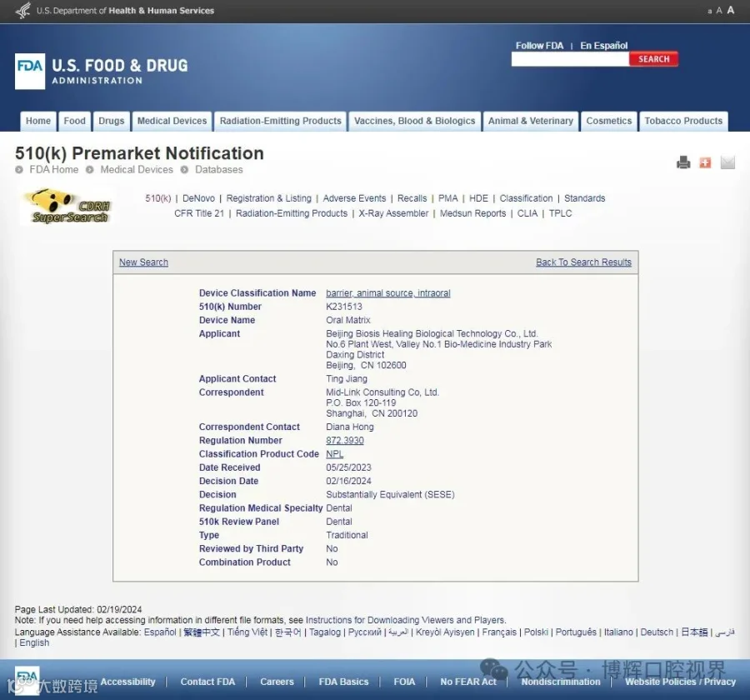Click 'Substantially Equivalent (SESE)' decision text
The width and height of the screenshot is (750, 700).
click(390, 494)
